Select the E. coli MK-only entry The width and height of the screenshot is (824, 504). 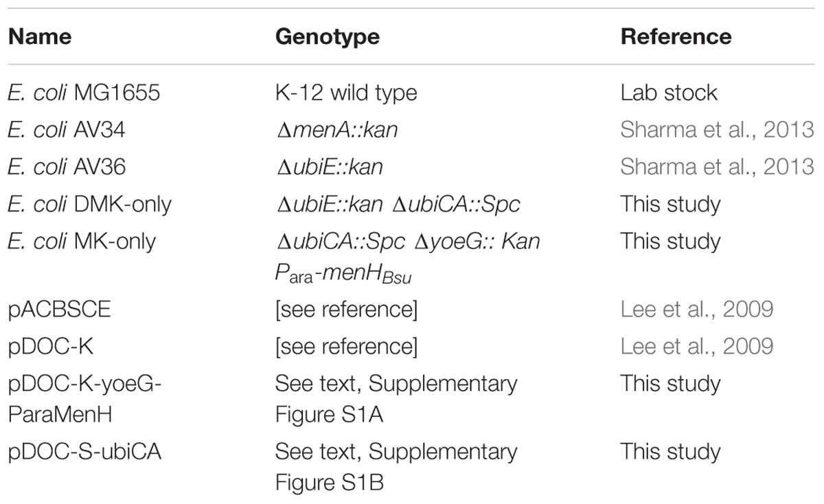(x=82, y=241)
